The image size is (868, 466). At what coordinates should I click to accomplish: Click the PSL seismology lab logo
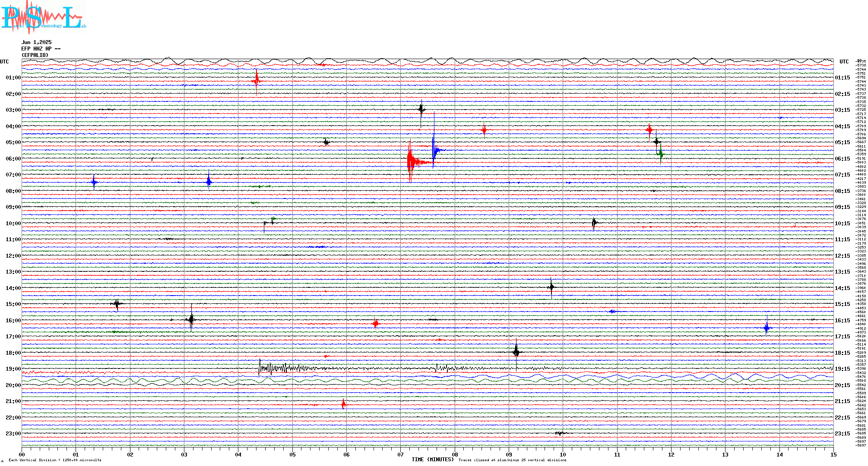pyautogui.click(x=43, y=16)
